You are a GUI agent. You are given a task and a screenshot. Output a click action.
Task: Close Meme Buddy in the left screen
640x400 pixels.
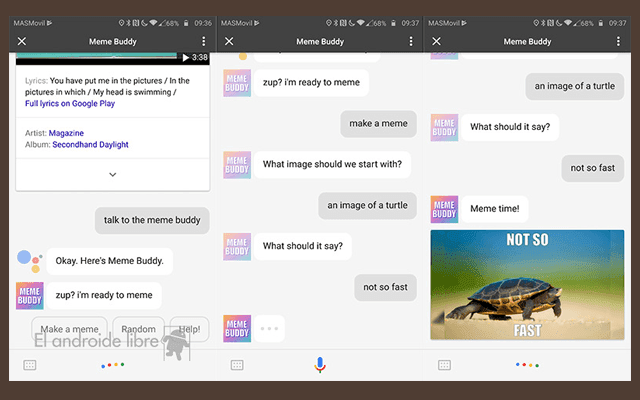(x=22, y=41)
